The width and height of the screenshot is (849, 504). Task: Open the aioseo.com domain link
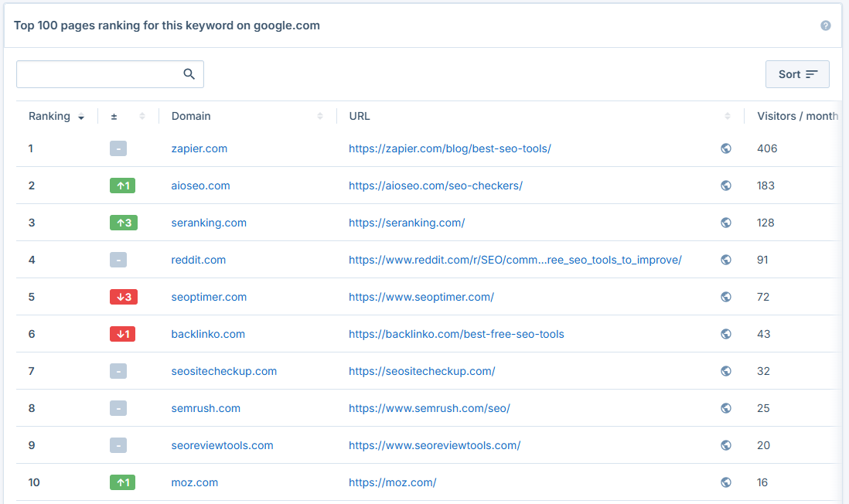(x=200, y=186)
